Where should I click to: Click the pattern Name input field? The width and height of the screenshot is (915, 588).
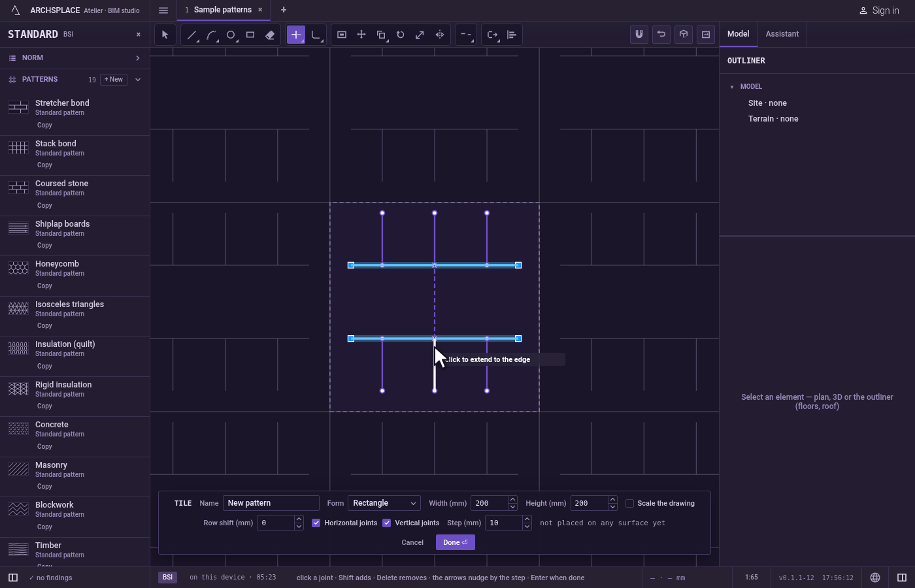coord(271,503)
